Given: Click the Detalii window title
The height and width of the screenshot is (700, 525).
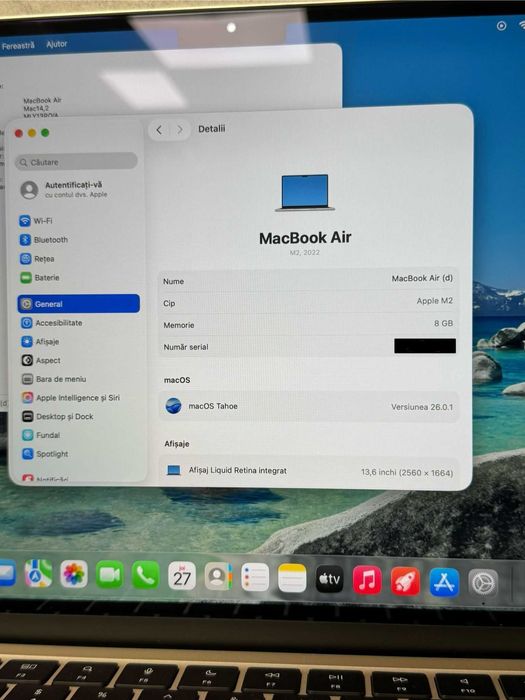Looking at the screenshot, I should (x=212, y=129).
